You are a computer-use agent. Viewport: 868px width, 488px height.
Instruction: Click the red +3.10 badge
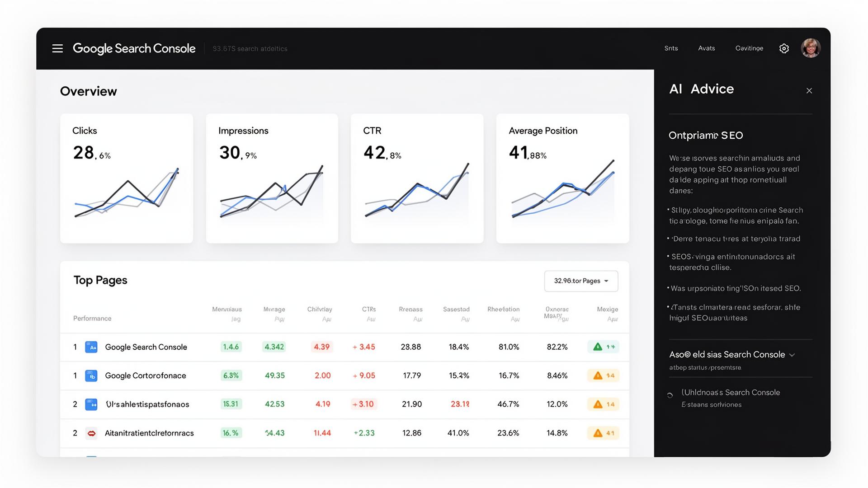(x=363, y=404)
